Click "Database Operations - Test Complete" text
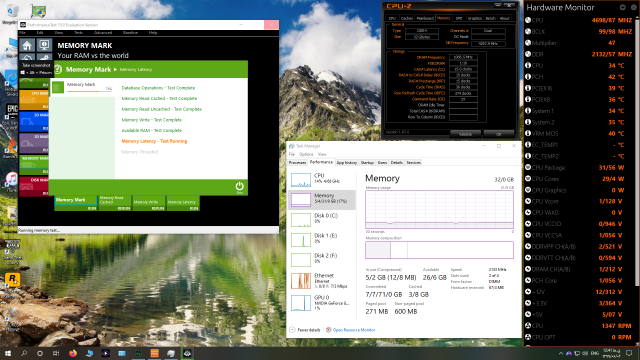Image resolution: width=640 pixels, height=360 pixels. [158, 88]
